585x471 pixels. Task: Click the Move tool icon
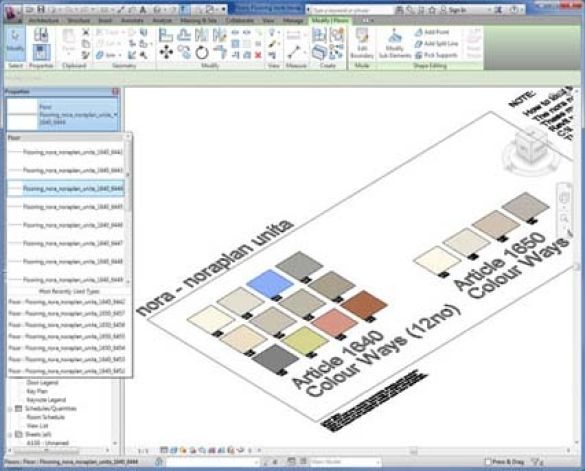click(166, 52)
